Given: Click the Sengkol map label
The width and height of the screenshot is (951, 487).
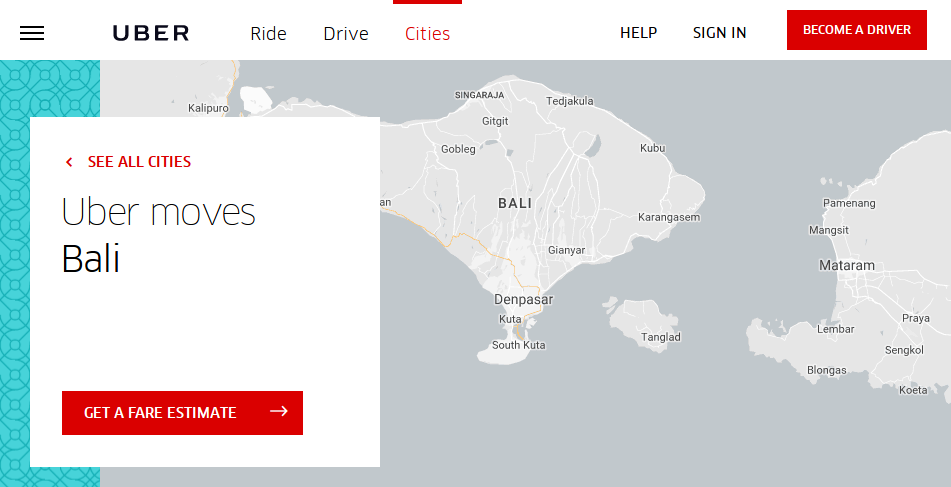Looking at the screenshot, I should (x=904, y=351).
